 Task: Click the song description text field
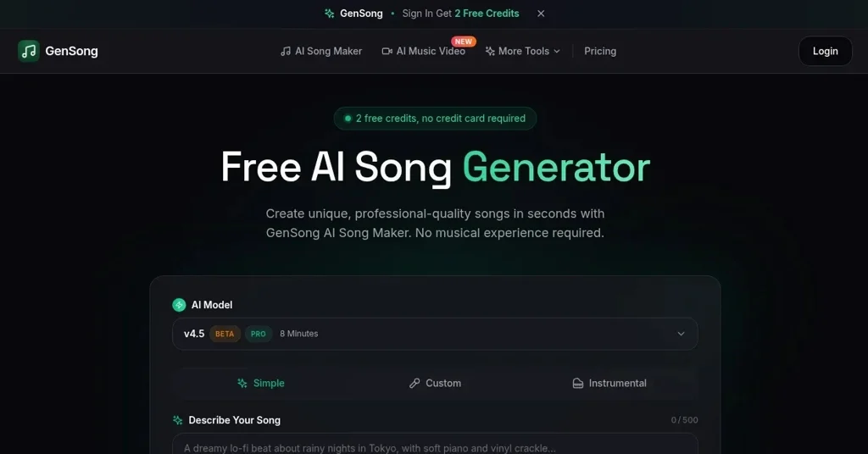[x=435, y=444]
